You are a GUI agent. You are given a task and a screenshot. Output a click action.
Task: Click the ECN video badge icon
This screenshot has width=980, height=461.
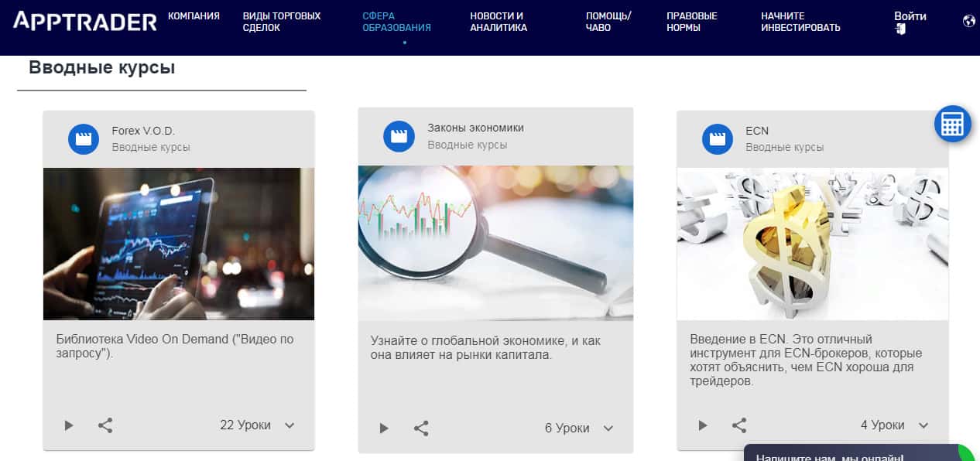(x=717, y=139)
